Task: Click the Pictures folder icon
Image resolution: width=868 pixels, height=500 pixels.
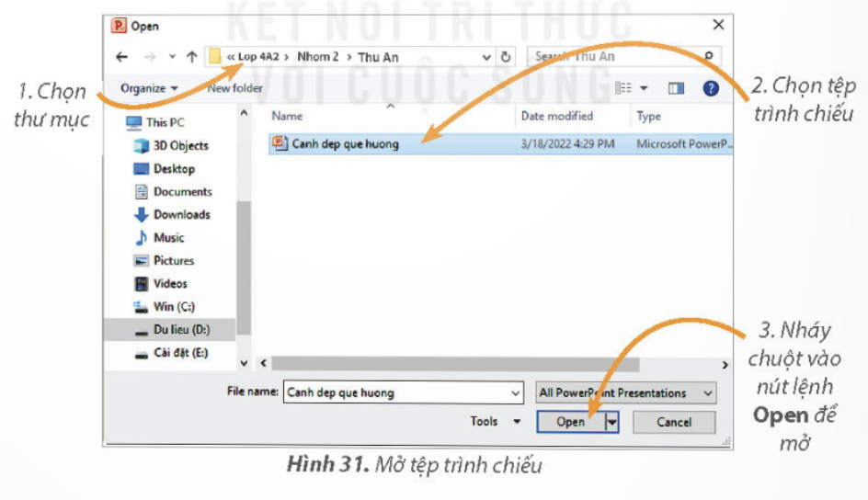Action: coord(142,260)
